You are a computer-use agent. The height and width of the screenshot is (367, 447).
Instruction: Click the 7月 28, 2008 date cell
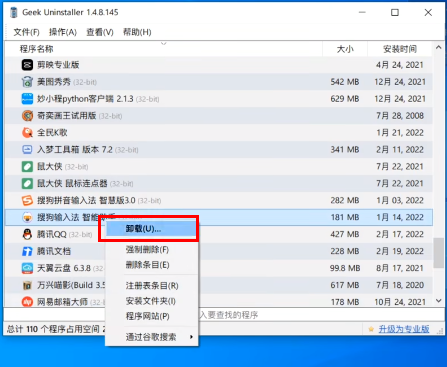(400, 116)
